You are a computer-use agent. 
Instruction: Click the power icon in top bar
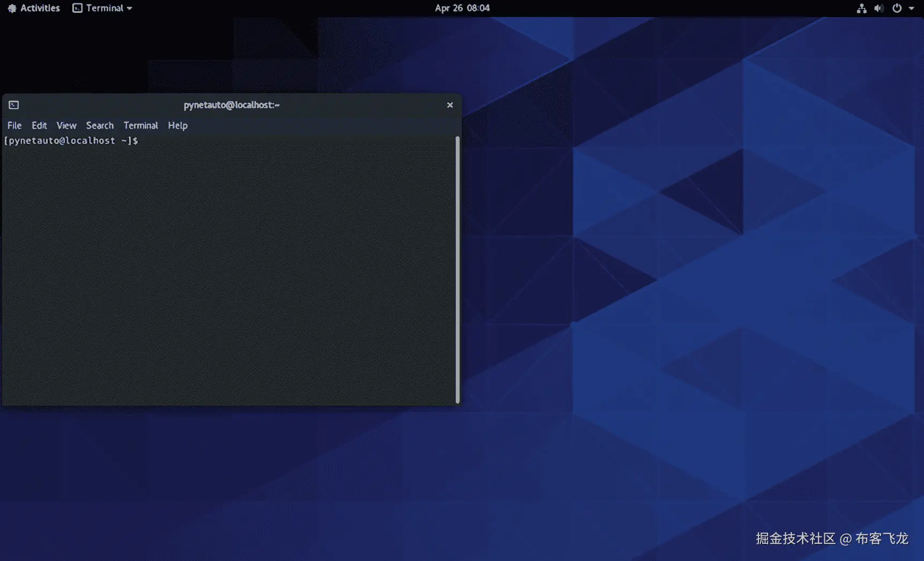click(897, 8)
